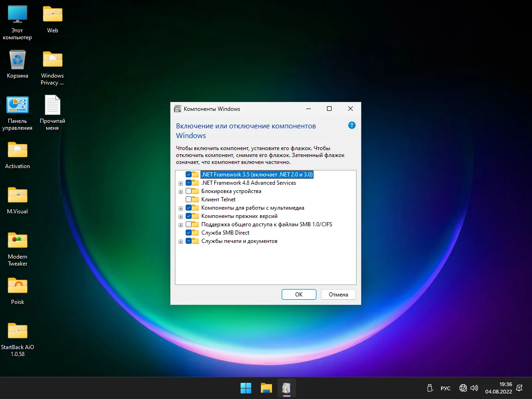Open Панель управления desktop icon
Viewport: 532px width, 399px height.
(x=18, y=105)
